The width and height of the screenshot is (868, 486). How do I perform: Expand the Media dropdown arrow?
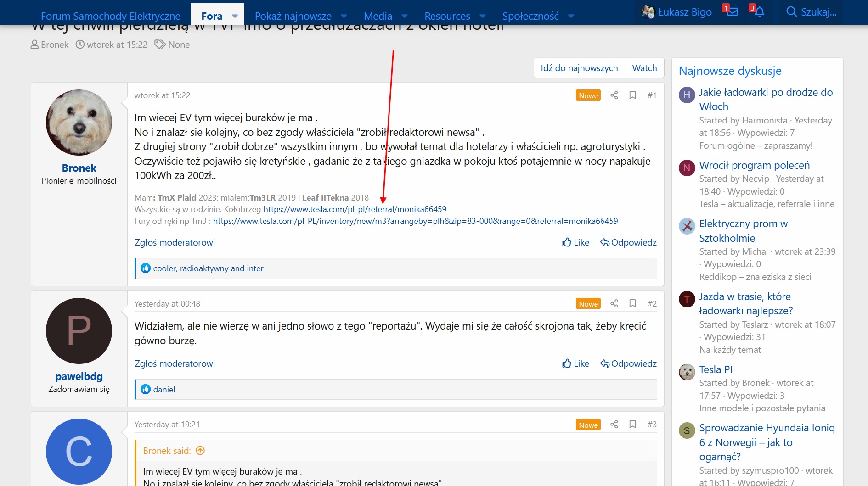tap(405, 16)
